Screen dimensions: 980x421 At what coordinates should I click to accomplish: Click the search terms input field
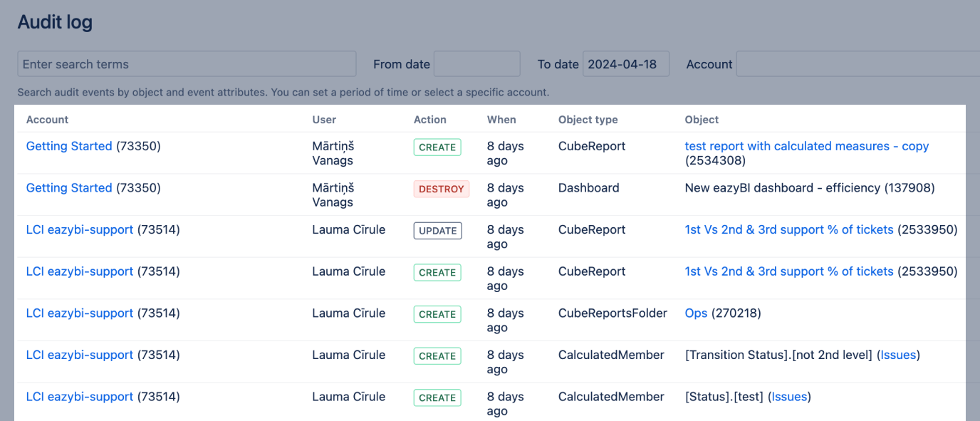pyautogui.click(x=187, y=63)
